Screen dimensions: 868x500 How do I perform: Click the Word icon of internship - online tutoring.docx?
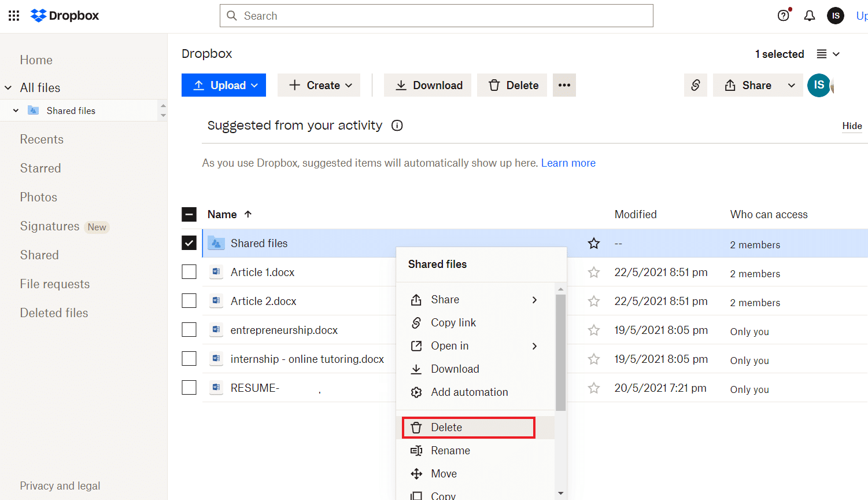[216, 358]
